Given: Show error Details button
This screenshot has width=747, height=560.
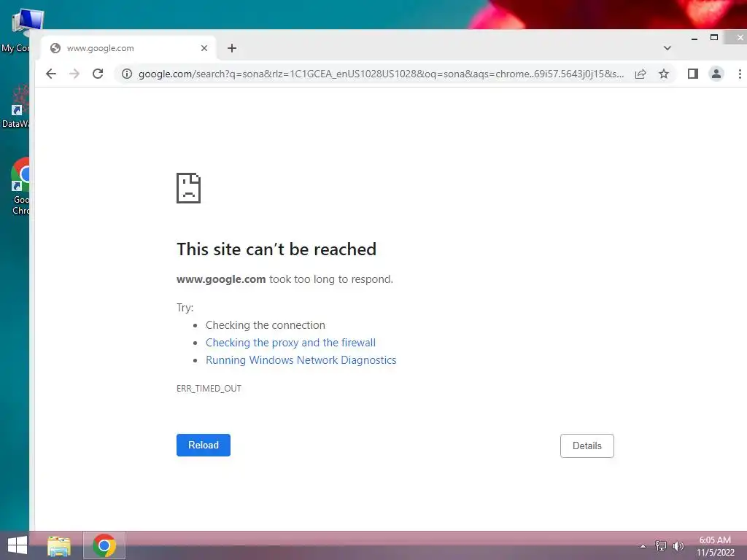Looking at the screenshot, I should click(x=587, y=446).
